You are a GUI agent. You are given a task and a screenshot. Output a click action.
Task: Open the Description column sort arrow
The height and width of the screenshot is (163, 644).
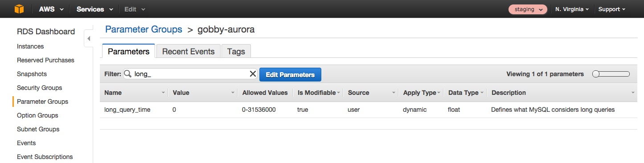click(633, 93)
